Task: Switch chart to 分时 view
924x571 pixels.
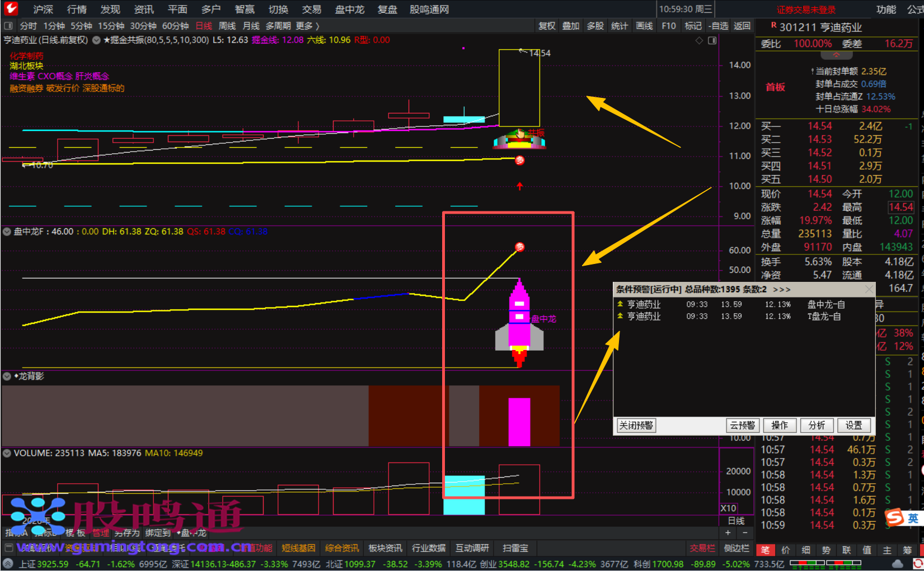Action: tap(29, 26)
